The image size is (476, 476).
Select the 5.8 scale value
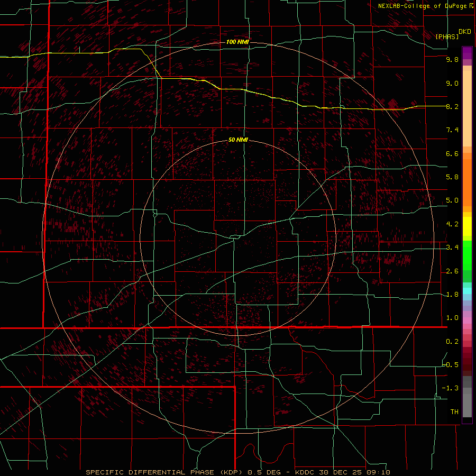coord(452,177)
